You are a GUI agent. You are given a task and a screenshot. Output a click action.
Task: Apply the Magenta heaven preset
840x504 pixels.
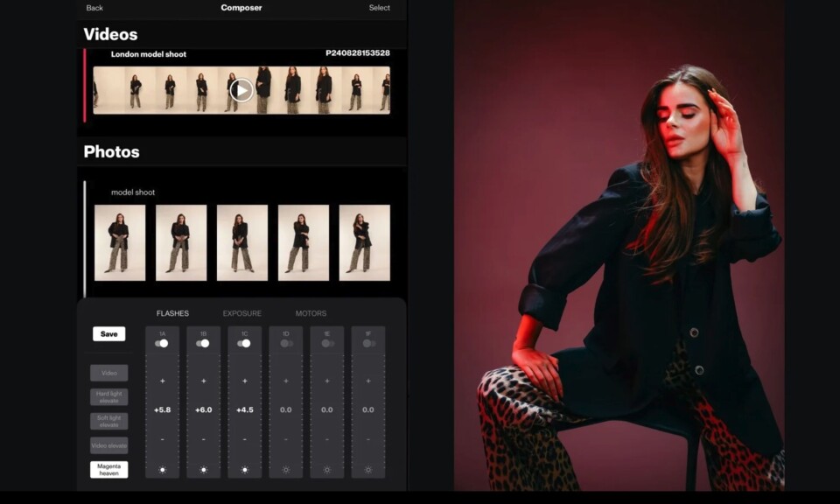(108, 470)
